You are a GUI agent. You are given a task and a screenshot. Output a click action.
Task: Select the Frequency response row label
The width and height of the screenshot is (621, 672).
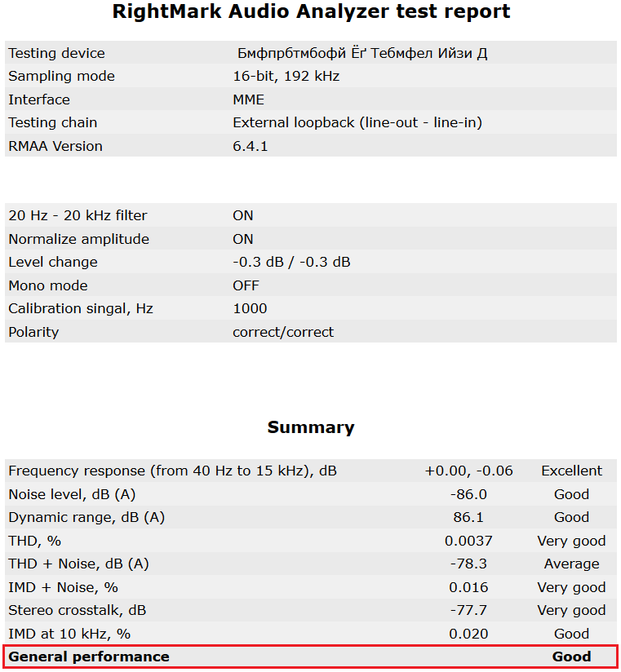[172, 471]
